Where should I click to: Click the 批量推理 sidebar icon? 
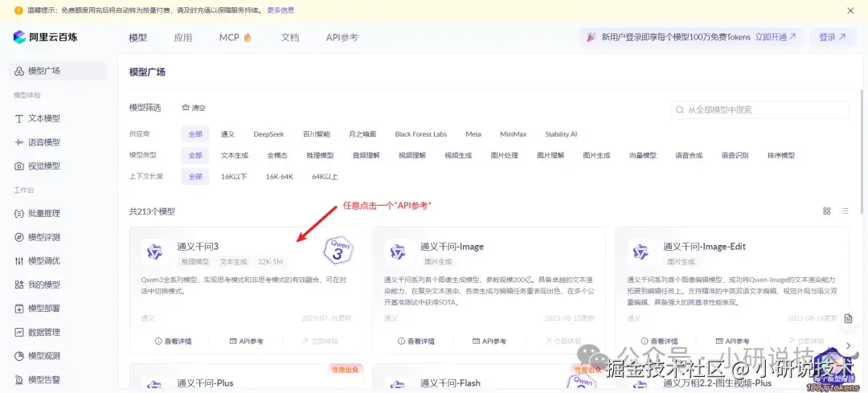click(x=18, y=214)
